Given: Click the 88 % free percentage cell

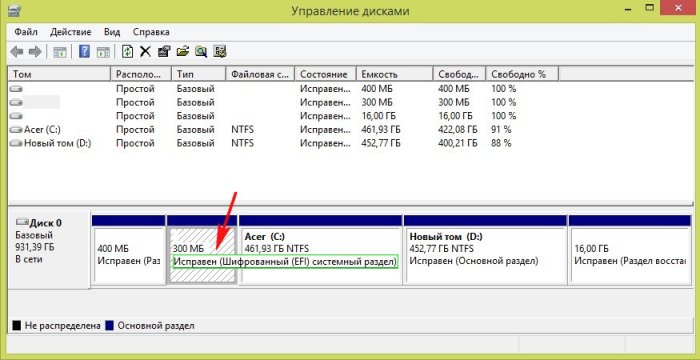Looking at the screenshot, I should (501, 143).
